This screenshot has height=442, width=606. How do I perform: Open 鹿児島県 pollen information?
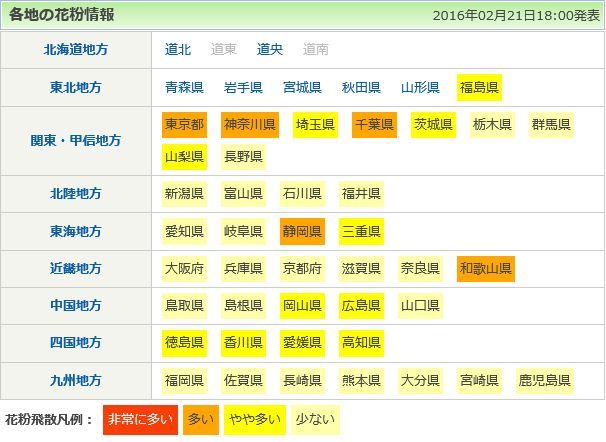545,381
